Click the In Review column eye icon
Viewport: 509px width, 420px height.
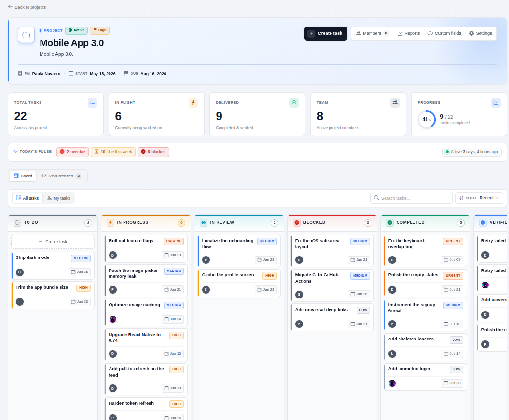click(204, 222)
